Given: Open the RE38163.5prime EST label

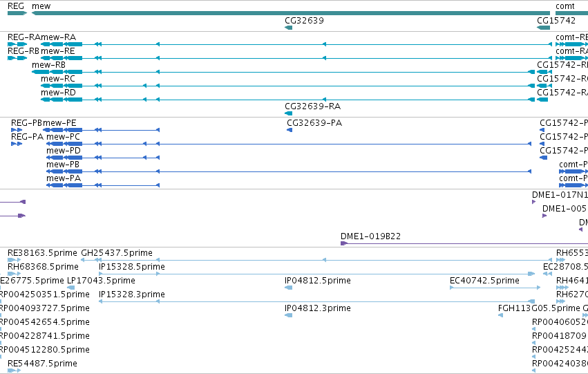Looking at the screenshot, I should click(x=42, y=253).
